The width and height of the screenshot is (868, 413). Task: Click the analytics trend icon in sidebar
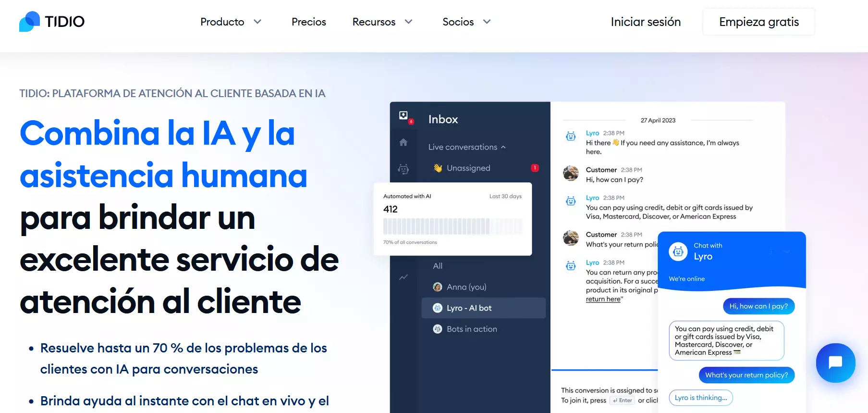403,277
